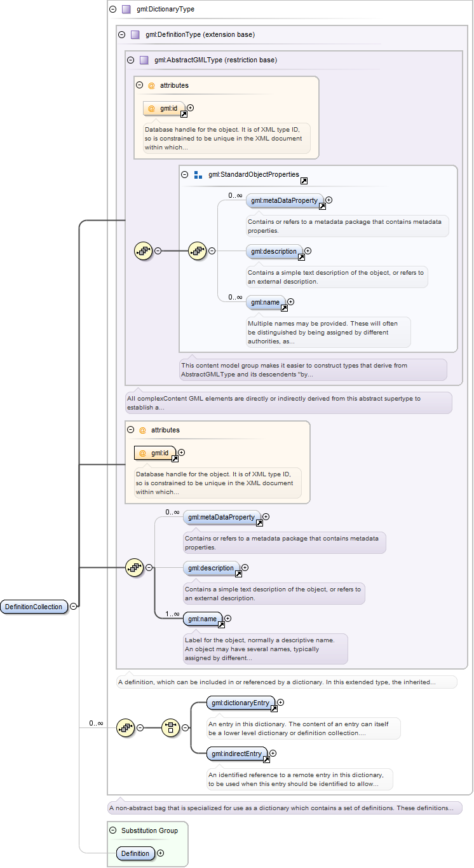The height and width of the screenshot is (868, 474).
Task: Click the 'A non-abstract bag that is specialized' annotation
Action: (x=285, y=808)
